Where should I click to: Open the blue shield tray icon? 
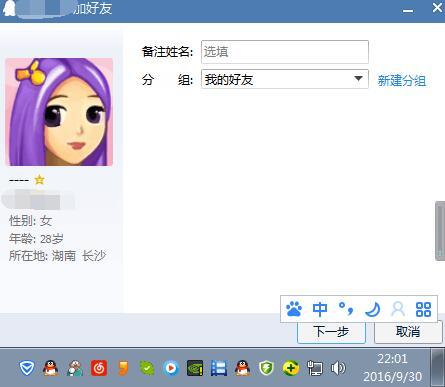(x=27, y=368)
